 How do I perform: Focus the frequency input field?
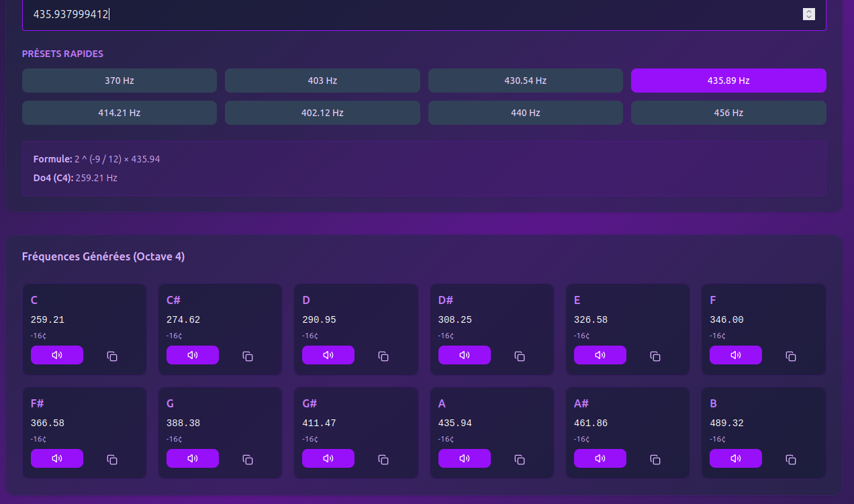pos(403,14)
